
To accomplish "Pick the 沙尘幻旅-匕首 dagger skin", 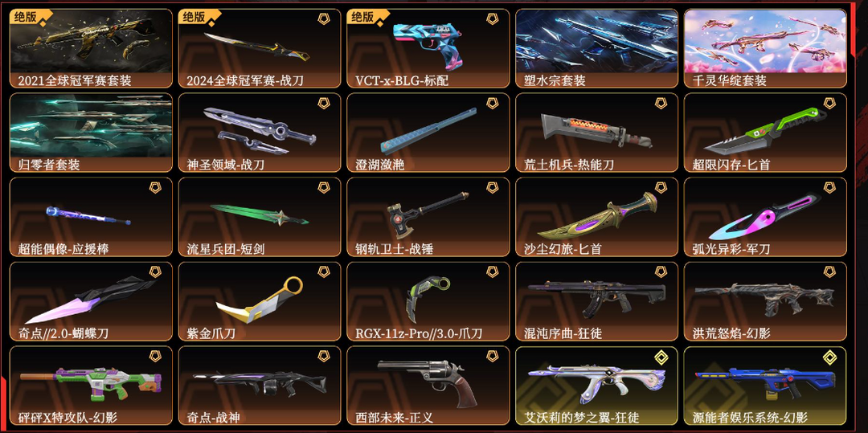I will coord(596,218).
